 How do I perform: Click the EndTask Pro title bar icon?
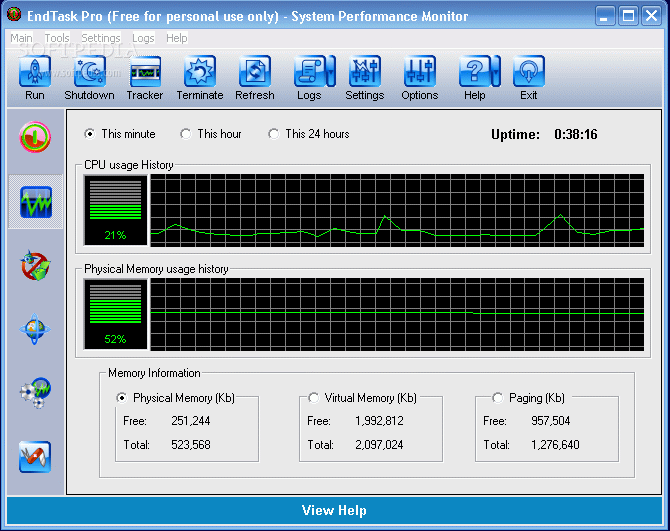tap(14, 15)
